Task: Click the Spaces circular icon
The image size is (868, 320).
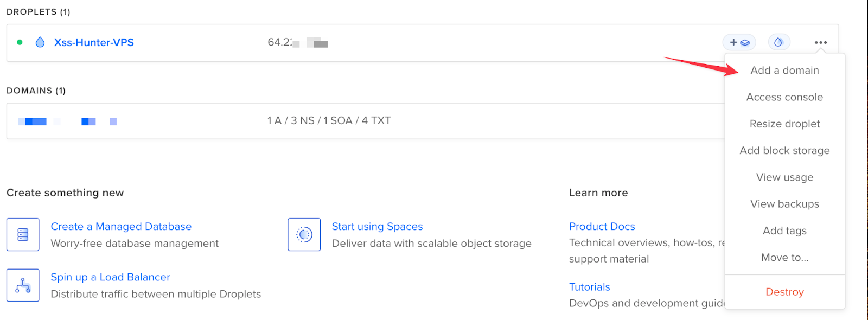Action: coord(304,235)
